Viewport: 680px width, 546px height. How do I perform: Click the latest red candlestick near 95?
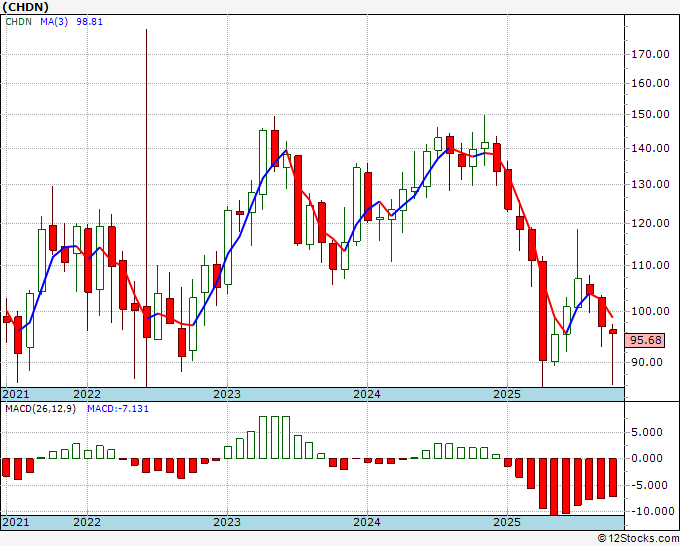[x=613, y=331]
